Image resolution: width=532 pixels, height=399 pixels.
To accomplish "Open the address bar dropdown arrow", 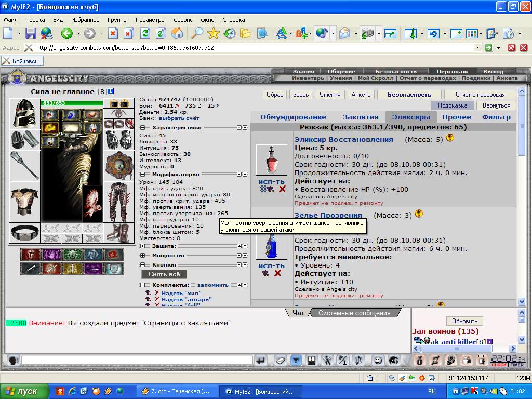I will tap(477, 47).
